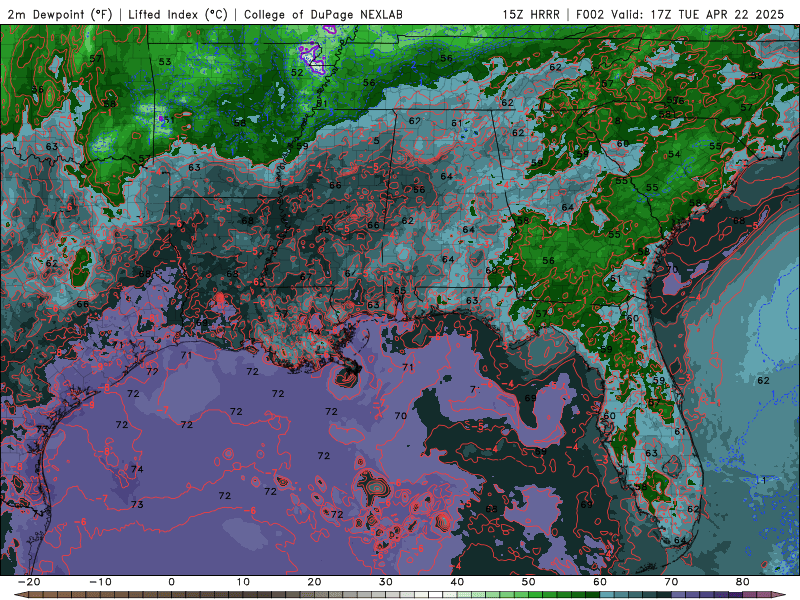Click the '52' dewpoint value on the map

[x=297, y=72]
